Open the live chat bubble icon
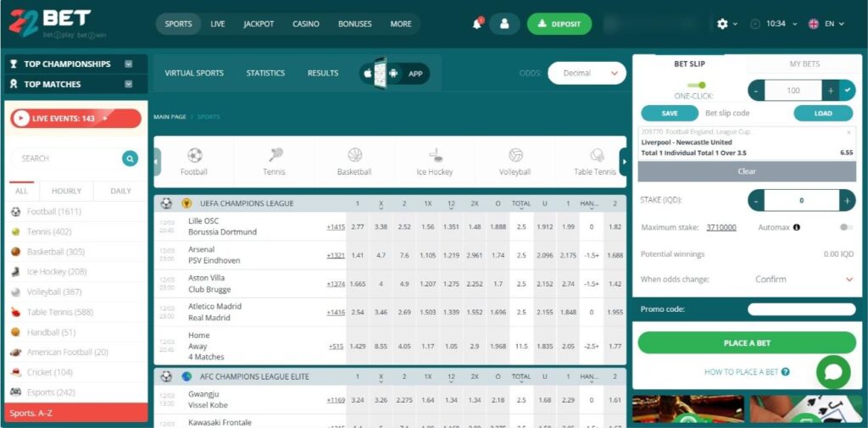The image size is (868, 428). 833,372
